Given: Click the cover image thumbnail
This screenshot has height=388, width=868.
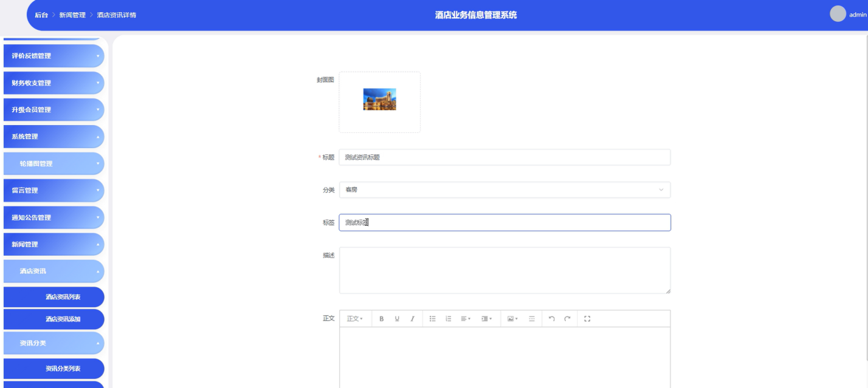Looking at the screenshot, I should tap(380, 99).
